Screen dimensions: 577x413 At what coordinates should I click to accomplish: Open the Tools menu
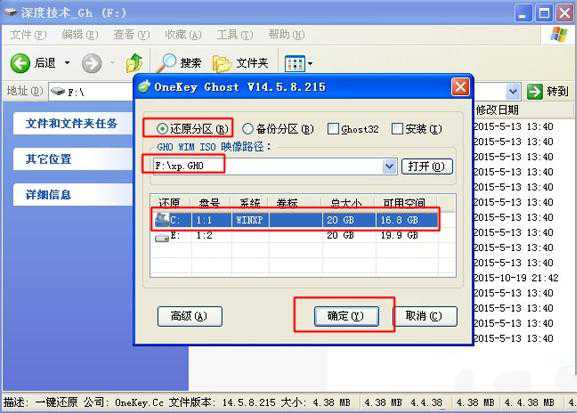(x=234, y=35)
